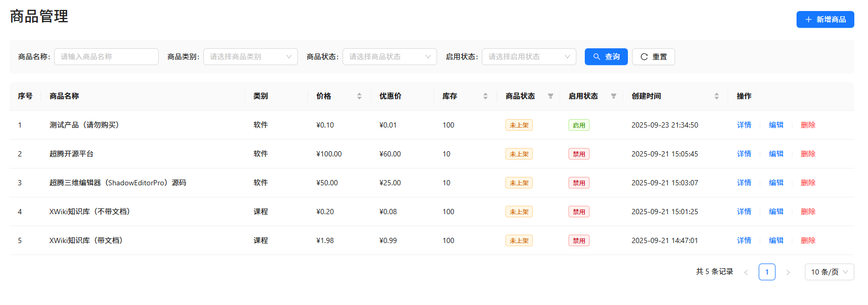Click the 查询 search button
This screenshot has height=305, width=868.
[x=606, y=57]
